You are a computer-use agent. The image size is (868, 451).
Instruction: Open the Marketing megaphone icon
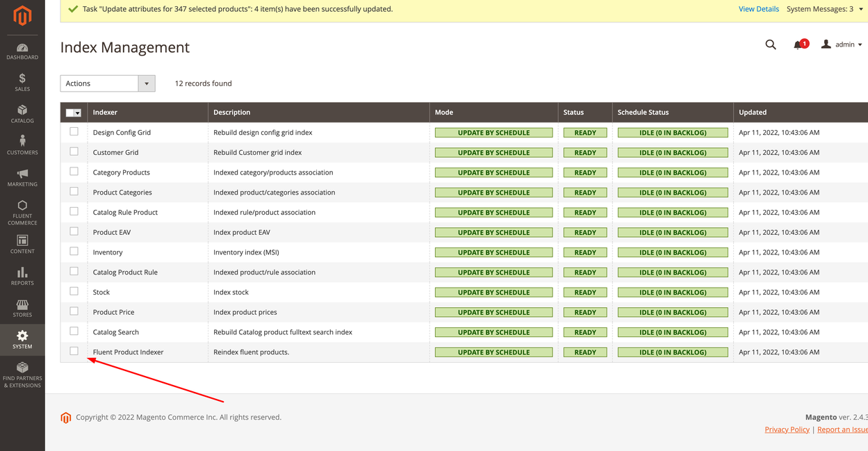22,174
